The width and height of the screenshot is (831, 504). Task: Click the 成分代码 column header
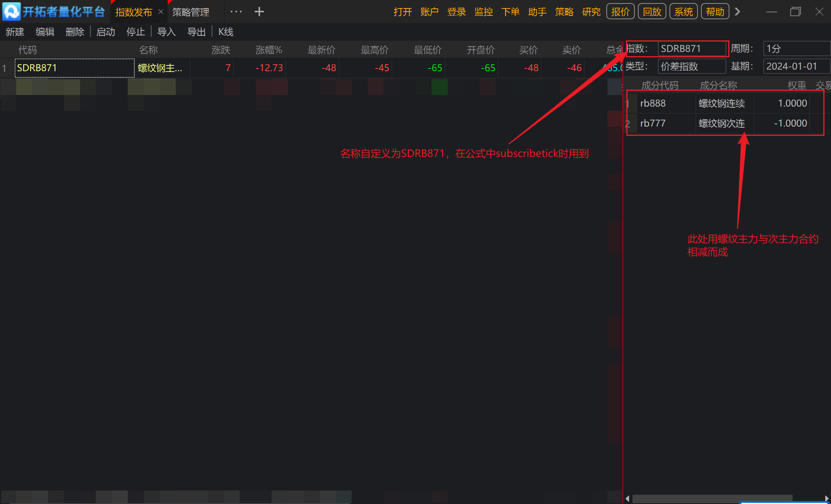(x=660, y=85)
